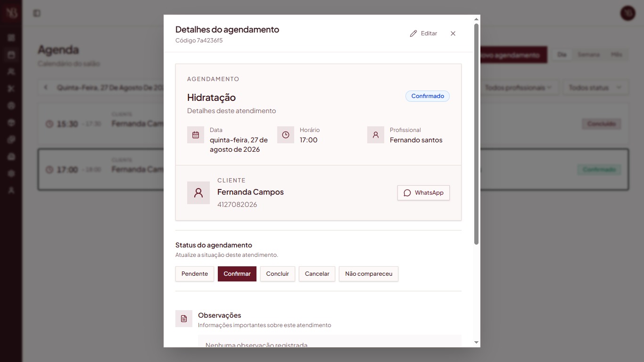Open the calendar (Agenda) icon in the sidebar
The width and height of the screenshot is (644, 362).
(11, 55)
